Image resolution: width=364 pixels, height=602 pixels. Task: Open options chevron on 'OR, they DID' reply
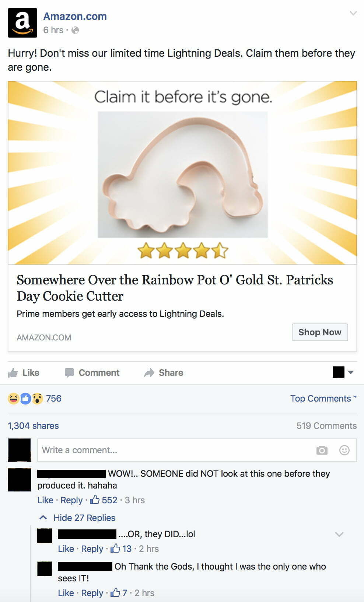click(339, 534)
